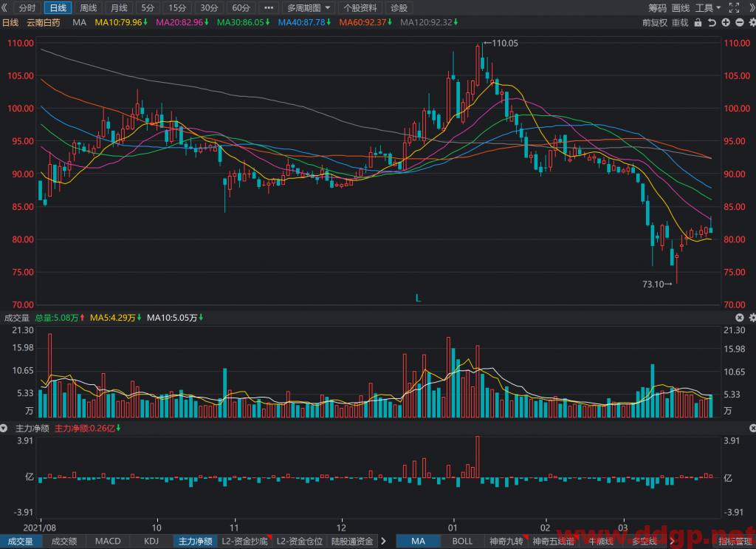The image size is (756, 549).
Task: Click the collapse-left double chevron icon
Action: click(4, 7)
